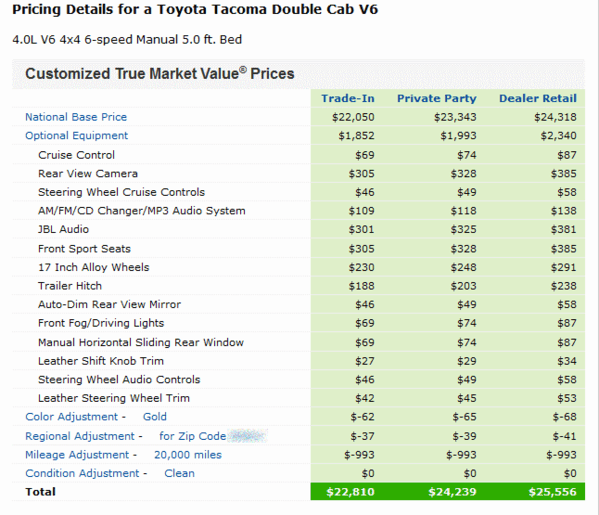Click the Total Trade-In price $22,810
599x515 pixels.
tap(350, 492)
